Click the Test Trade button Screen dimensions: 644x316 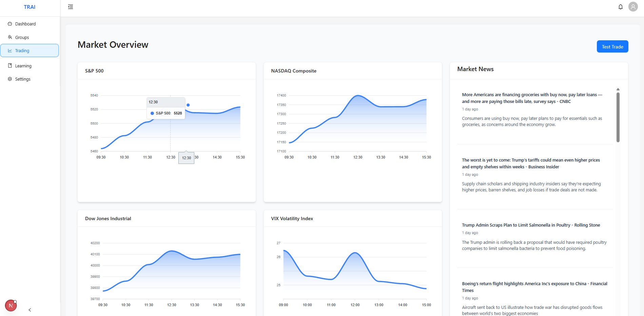[x=612, y=47]
